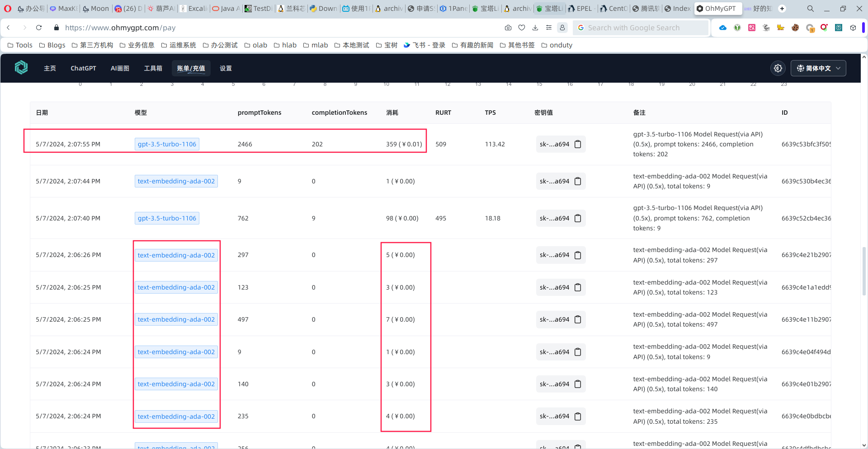Open the 飞书 - 登录 bookmark
The height and width of the screenshot is (449, 868).
click(424, 45)
